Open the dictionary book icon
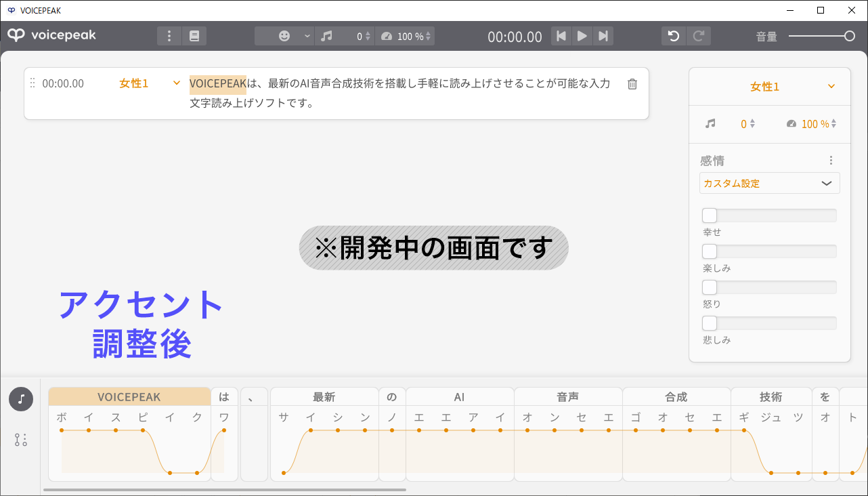Viewport: 868px width, 496px height. [194, 36]
